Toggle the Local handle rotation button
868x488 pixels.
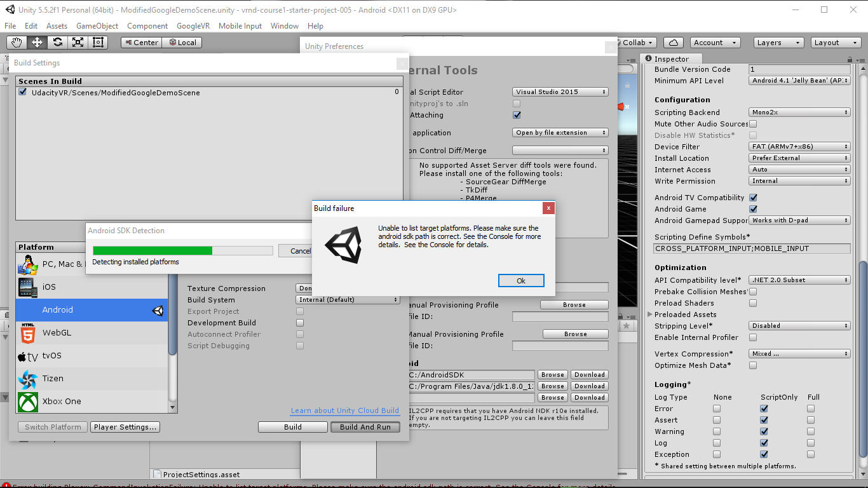[x=182, y=43]
